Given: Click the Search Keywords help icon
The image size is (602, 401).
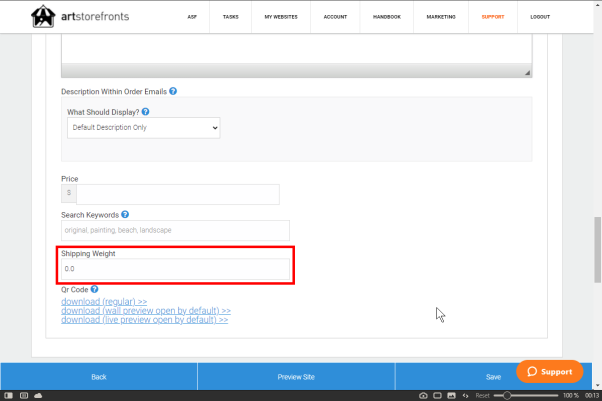Looking at the screenshot, I should [x=125, y=214].
